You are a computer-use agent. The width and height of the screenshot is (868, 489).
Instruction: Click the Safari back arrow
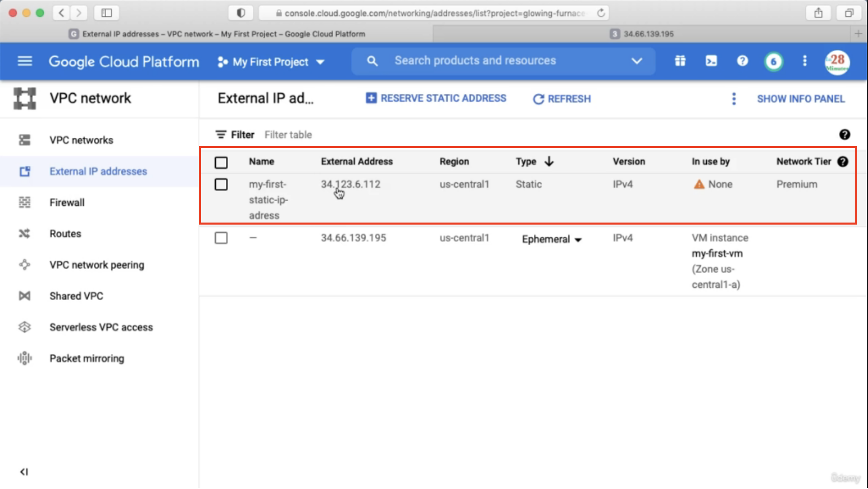coord(61,13)
